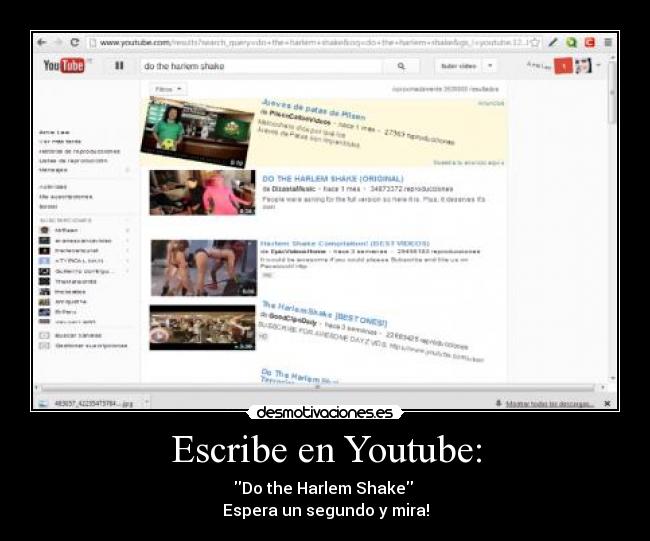Screen dimensions: 650x541
Task: Click the pencil extension icon
Action: 553,42
